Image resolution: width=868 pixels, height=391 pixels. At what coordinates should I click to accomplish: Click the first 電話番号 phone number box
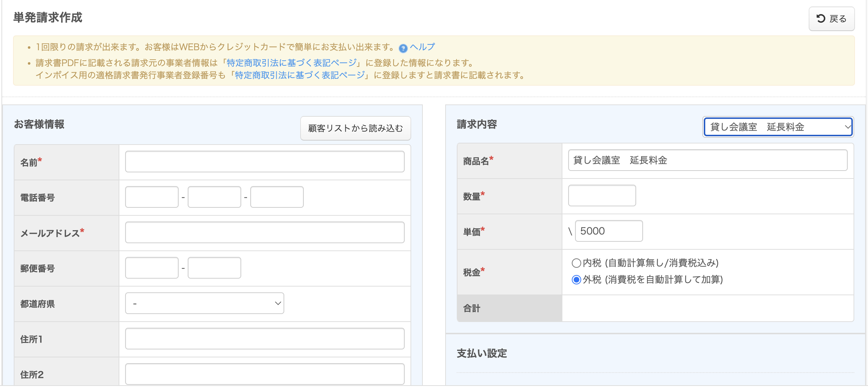click(x=152, y=197)
